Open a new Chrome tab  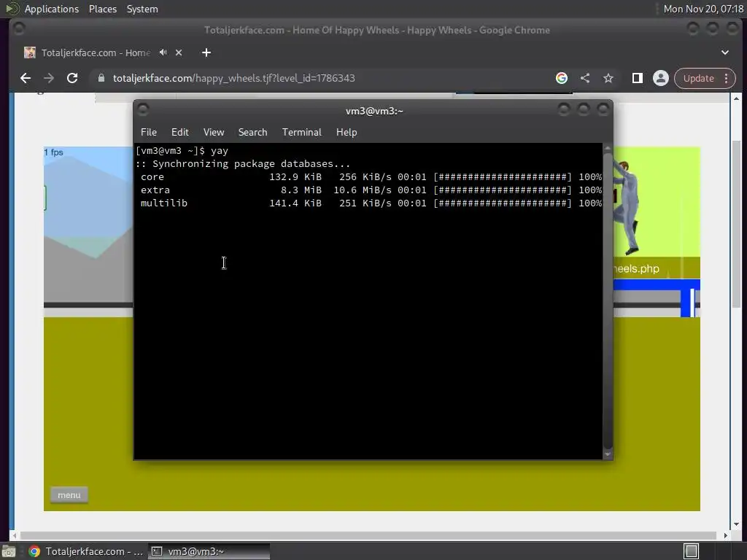coord(206,52)
